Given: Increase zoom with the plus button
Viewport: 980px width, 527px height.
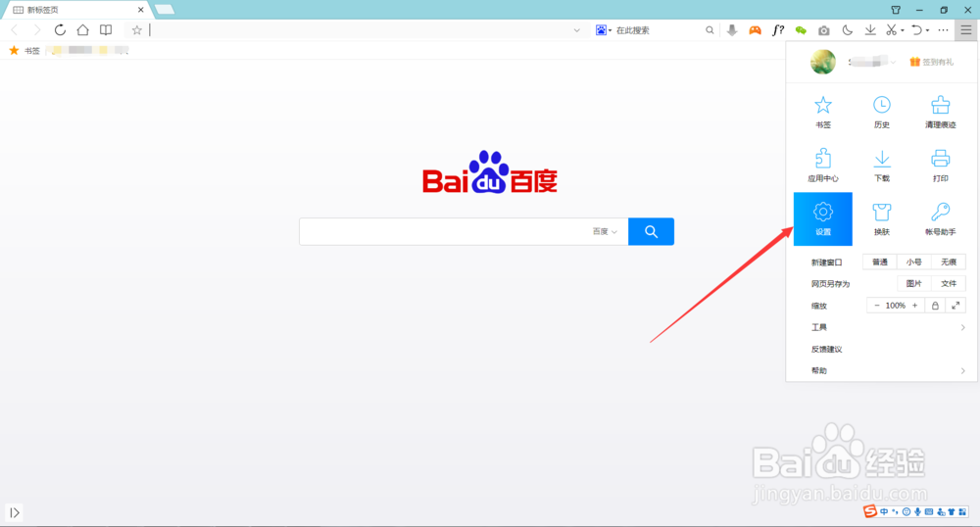Looking at the screenshot, I should tap(915, 306).
